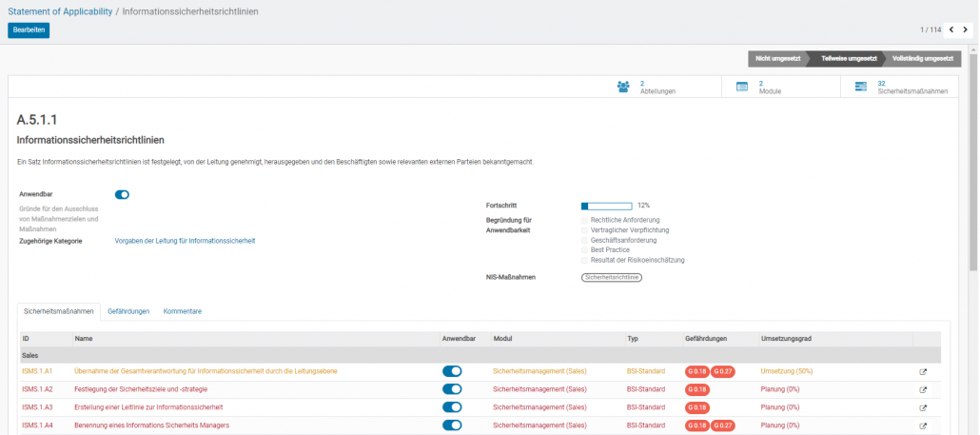Toggle the main Anwendbar switch
This screenshot has width=980, height=435.
122,194
